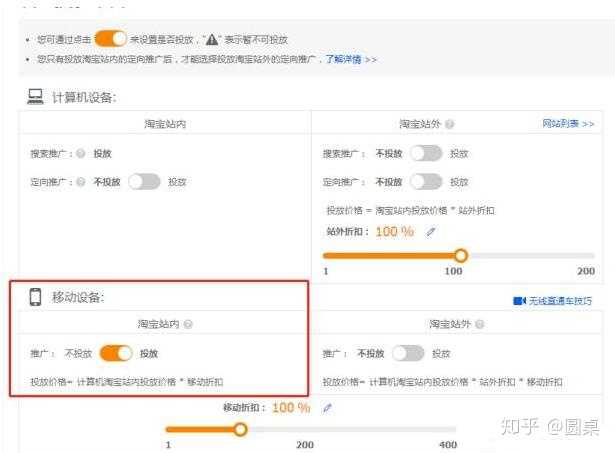This screenshot has height=453, width=615.
Task: Open the 无线直通车技巧 link
Action: [x=561, y=301]
